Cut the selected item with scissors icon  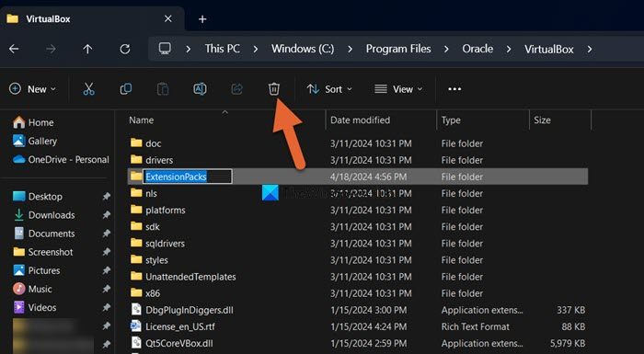pos(88,89)
